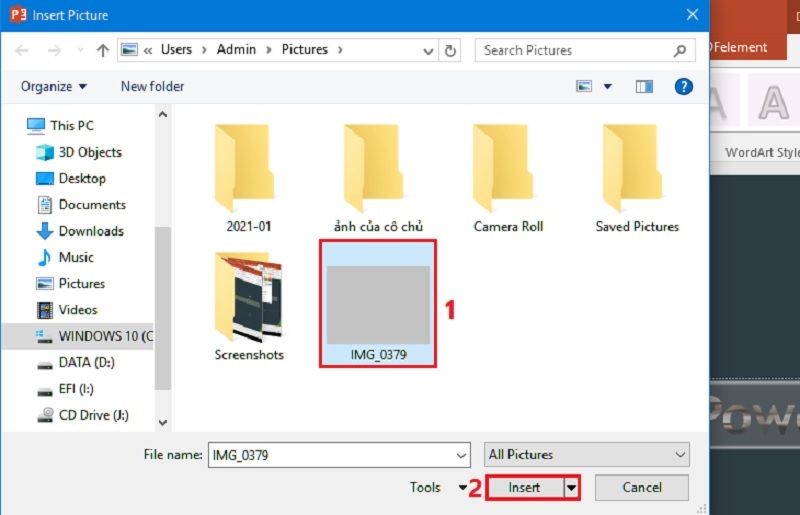Expand the Organize dropdown menu
Image resolution: width=800 pixels, height=515 pixels.
[54, 87]
